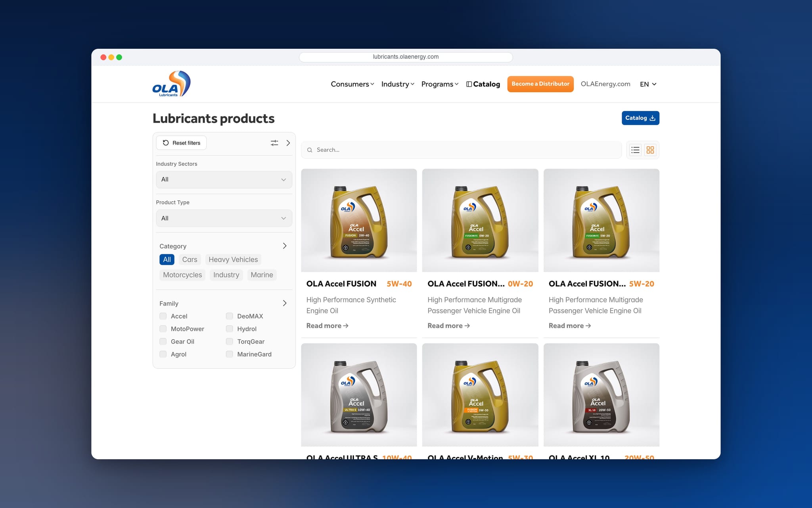This screenshot has height=508, width=812.
Task: Open the 20W-50 XL 10 product image
Action: (601, 395)
